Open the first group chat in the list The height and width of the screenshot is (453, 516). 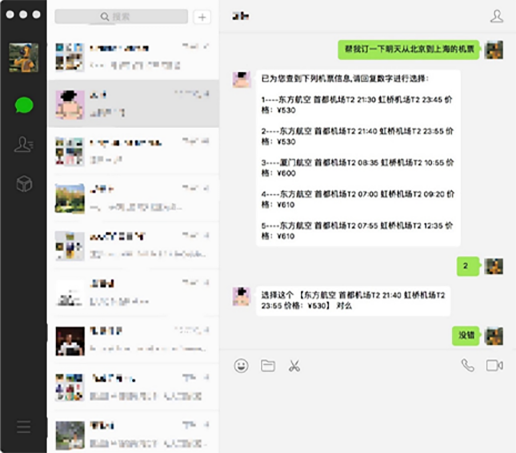pyautogui.click(x=134, y=57)
